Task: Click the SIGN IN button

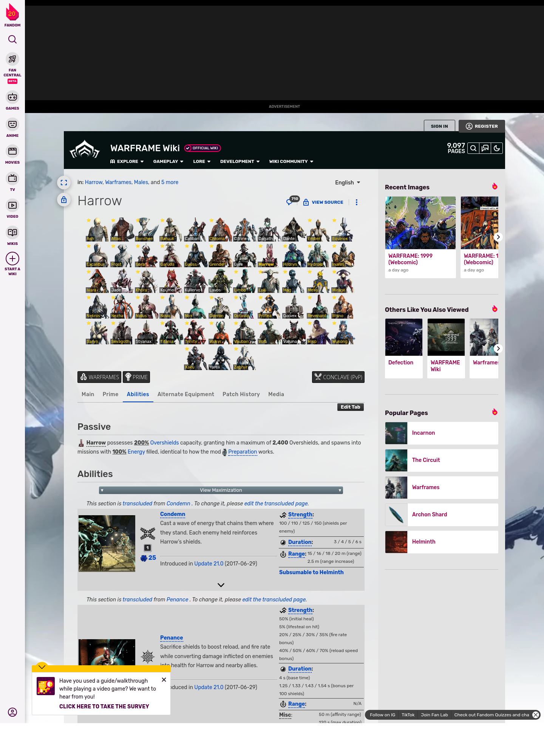Action: click(439, 126)
